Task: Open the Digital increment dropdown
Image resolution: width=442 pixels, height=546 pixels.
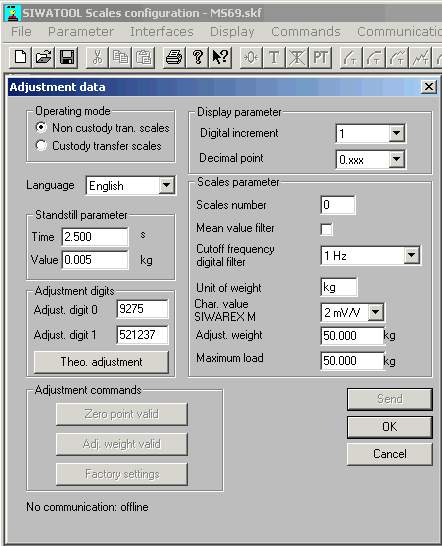Action: (x=396, y=133)
